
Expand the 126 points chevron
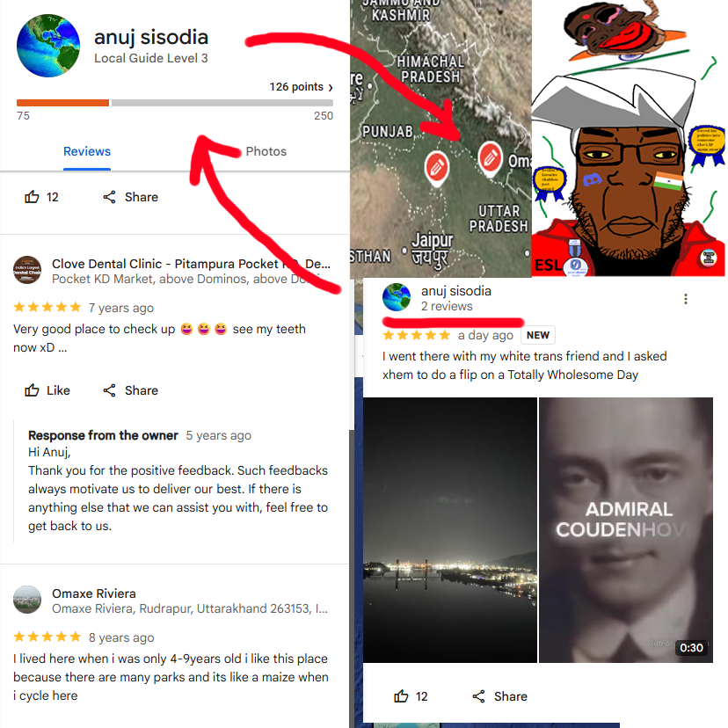pyautogui.click(x=331, y=87)
